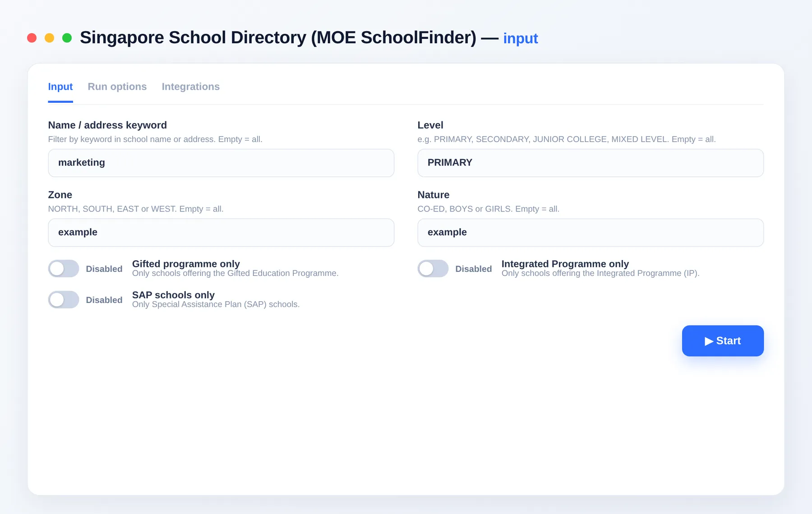The image size is (812, 514).
Task: Click the 'Zone' field heading
Action: tap(60, 195)
